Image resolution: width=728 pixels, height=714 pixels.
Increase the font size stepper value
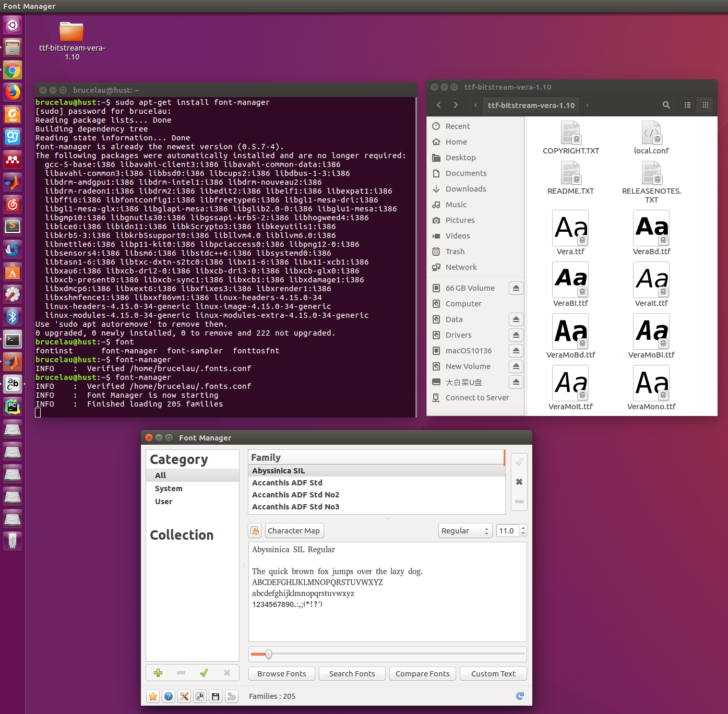(523, 527)
